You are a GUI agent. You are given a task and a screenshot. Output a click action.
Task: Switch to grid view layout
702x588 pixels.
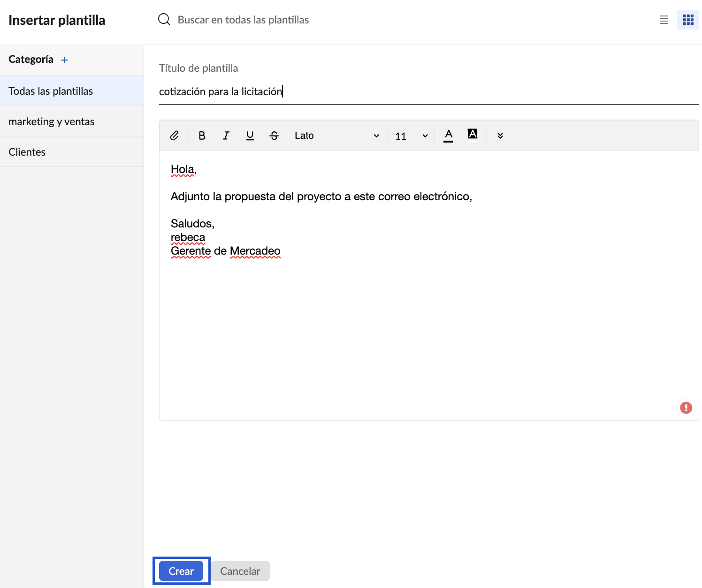pyautogui.click(x=688, y=20)
